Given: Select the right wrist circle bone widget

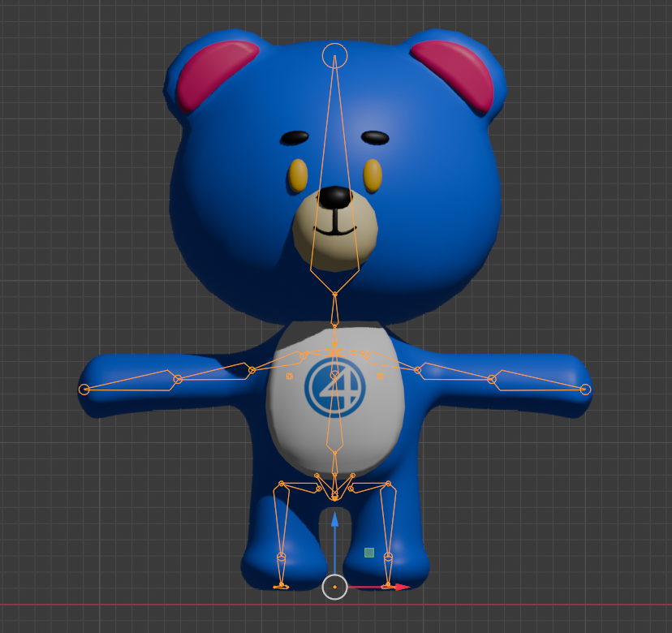Looking at the screenshot, I should click(586, 388).
